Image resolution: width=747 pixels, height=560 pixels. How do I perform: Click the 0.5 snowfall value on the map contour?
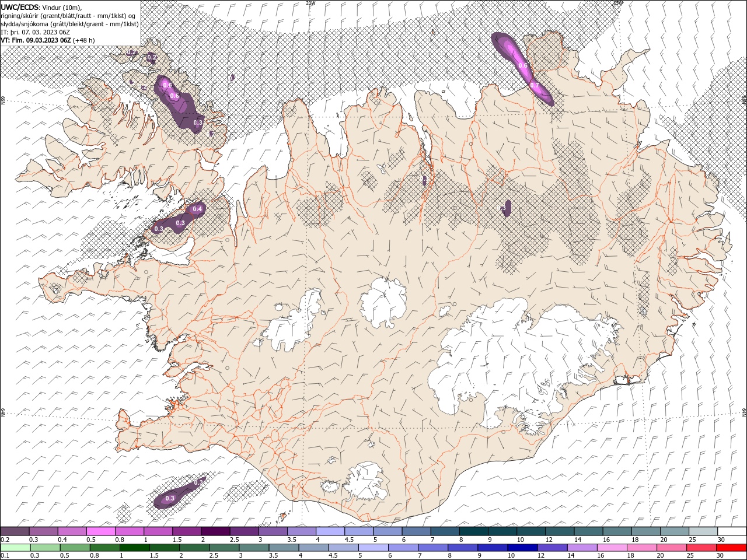click(x=167, y=86)
